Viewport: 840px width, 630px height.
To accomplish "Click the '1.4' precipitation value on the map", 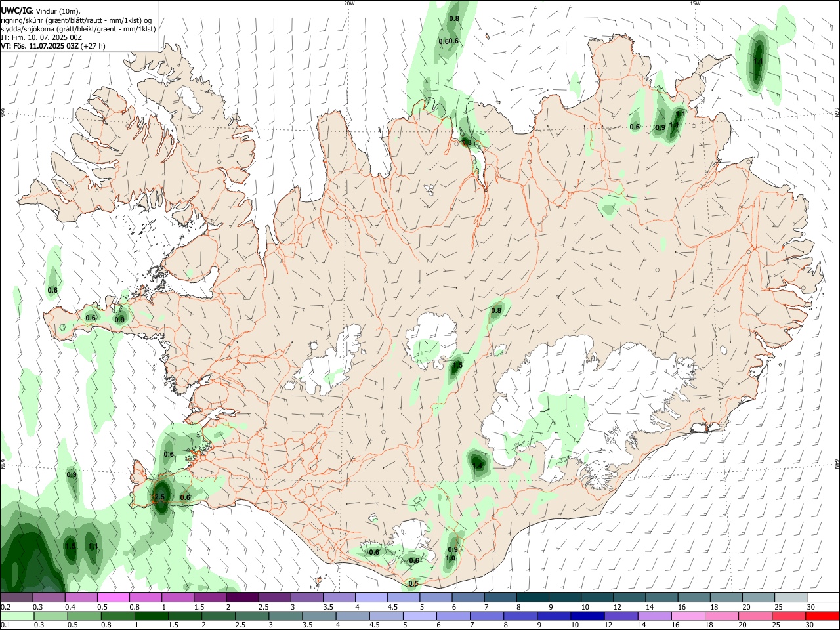I will (477, 466).
